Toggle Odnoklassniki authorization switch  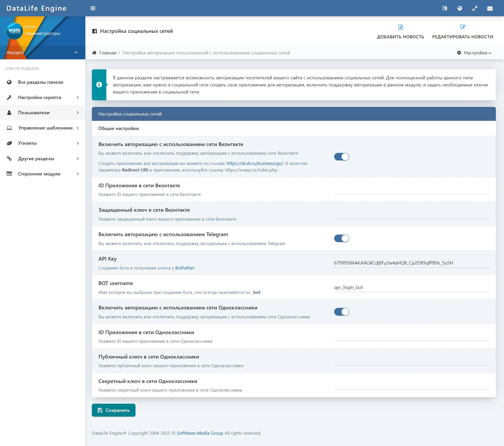point(341,312)
